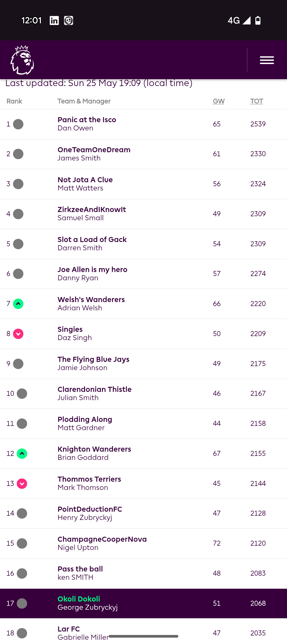This screenshot has width=287, height=644.
Task: Tap red down arrow beside Singies
Action: pyautogui.click(x=18, y=334)
